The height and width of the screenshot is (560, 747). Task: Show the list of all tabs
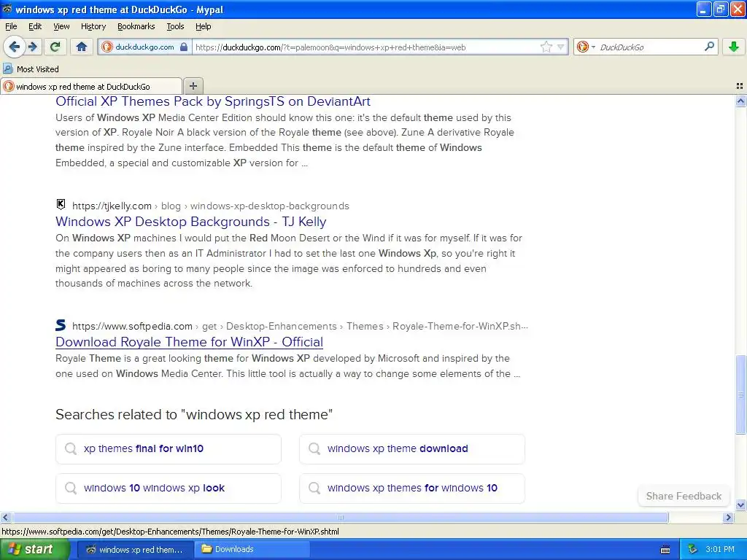point(740,86)
